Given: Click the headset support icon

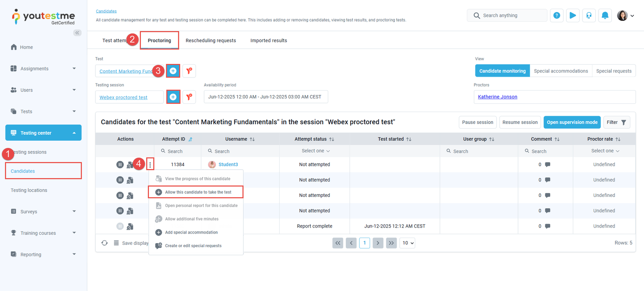Looking at the screenshot, I should [589, 16].
